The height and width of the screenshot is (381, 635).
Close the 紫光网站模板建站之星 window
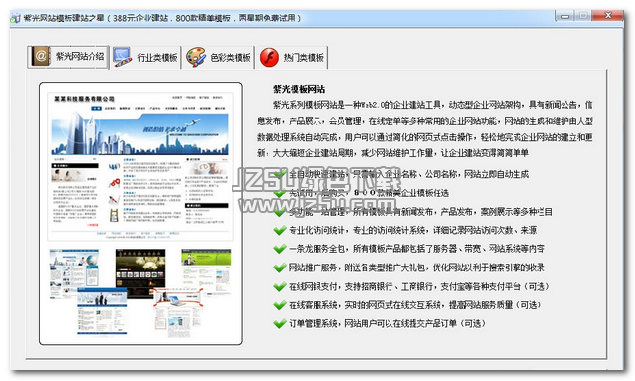tap(607, 16)
